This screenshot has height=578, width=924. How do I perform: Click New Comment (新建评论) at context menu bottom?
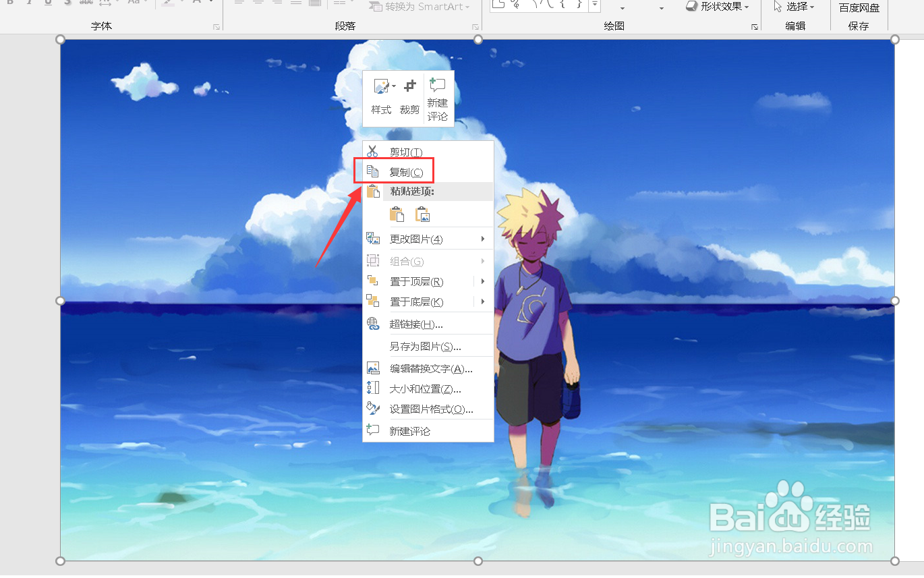click(428, 431)
